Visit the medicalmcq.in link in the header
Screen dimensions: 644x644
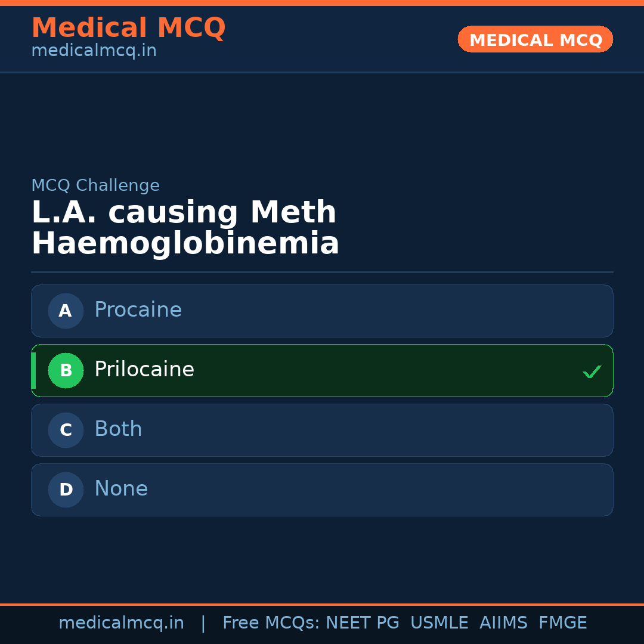(94, 51)
